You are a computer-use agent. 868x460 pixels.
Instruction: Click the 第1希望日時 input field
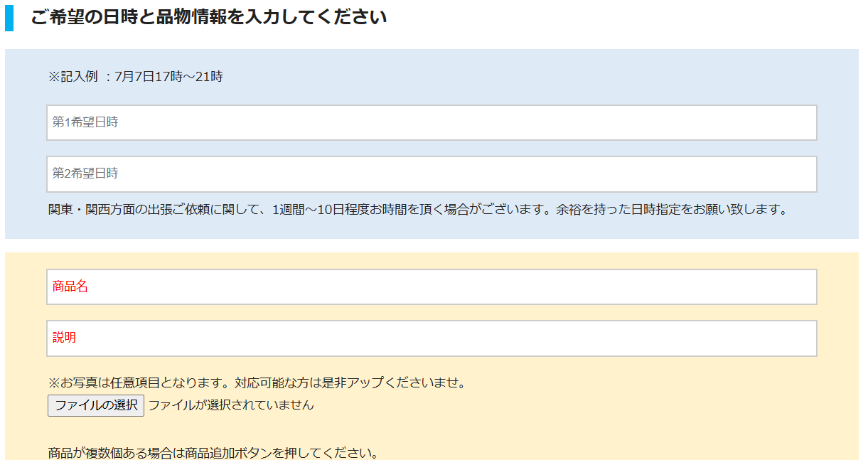click(x=432, y=123)
